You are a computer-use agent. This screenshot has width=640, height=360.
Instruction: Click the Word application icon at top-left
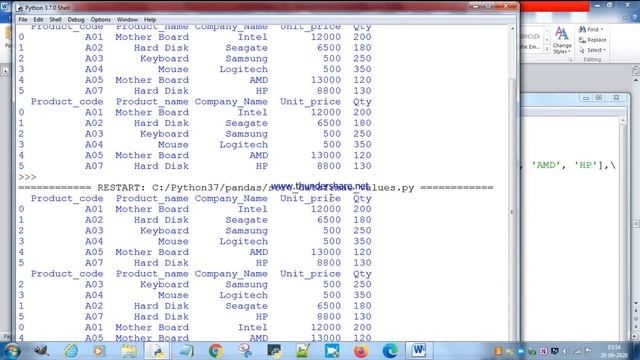click(x=4, y=6)
